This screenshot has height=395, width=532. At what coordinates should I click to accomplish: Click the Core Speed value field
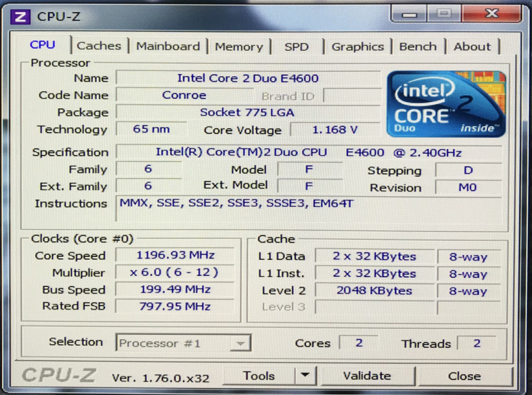(x=175, y=255)
